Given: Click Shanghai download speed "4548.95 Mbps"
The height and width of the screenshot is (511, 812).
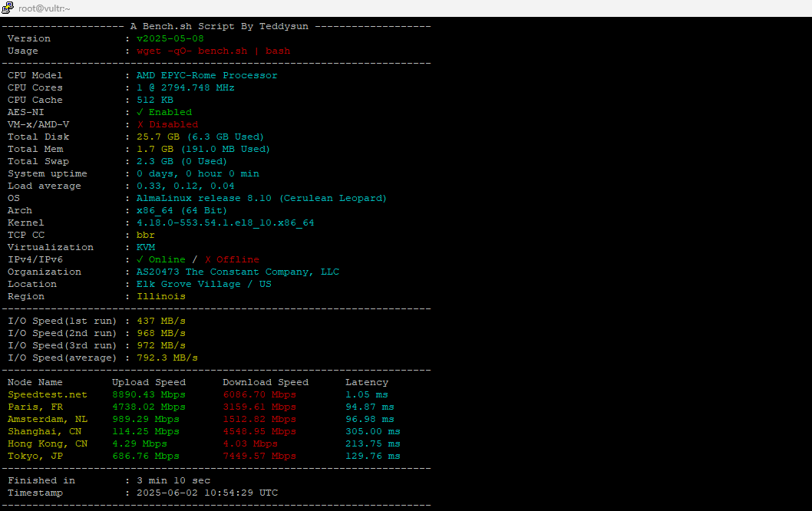Looking at the screenshot, I should (259, 432).
